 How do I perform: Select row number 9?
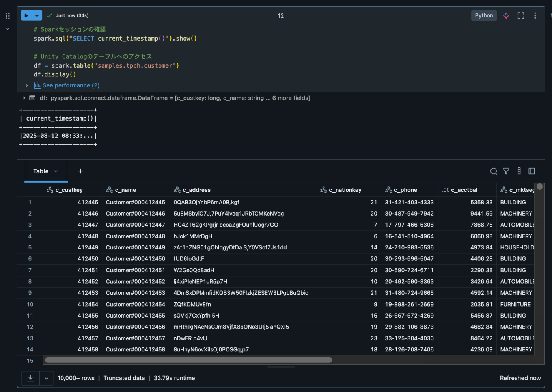click(30, 293)
